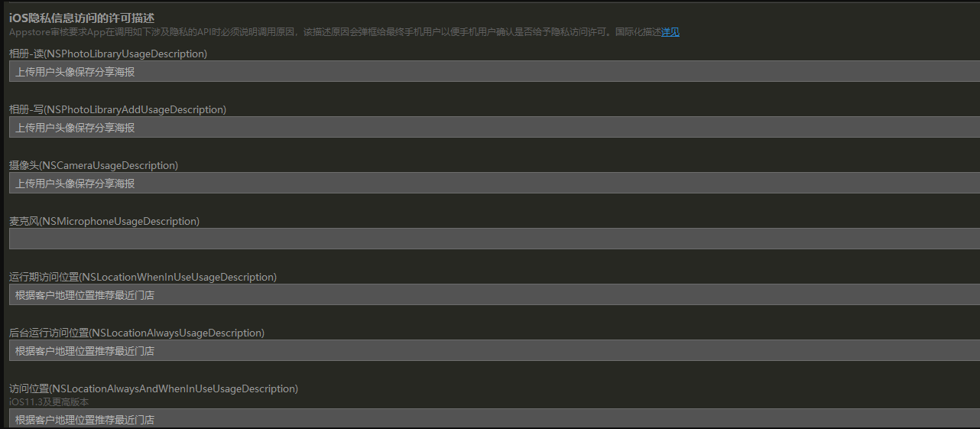Image resolution: width=980 pixels, height=429 pixels.
Task: Select the NSLocationAlwaysAndWhenInUseUsageDescription input field
Action: click(x=494, y=418)
